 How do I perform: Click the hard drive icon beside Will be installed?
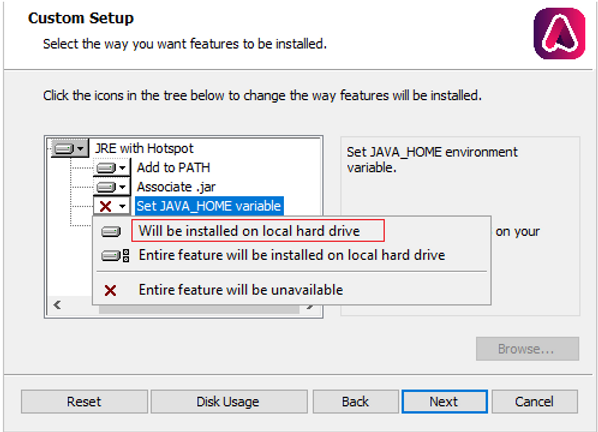pos(111,231)
